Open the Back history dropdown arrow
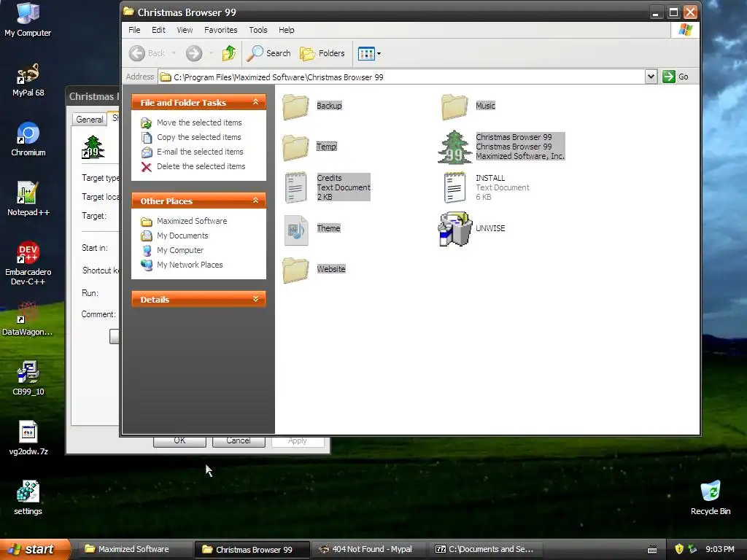 point(174,53)
